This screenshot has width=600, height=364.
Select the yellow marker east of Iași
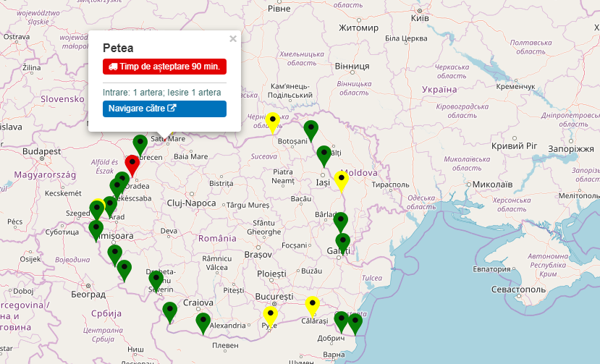pyautogui.click(x=342, y=179)
